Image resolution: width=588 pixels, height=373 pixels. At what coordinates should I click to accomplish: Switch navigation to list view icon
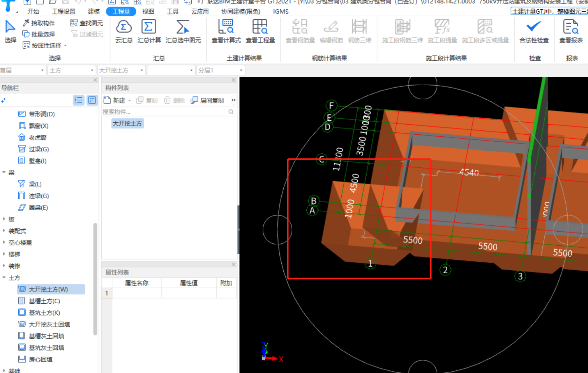point(78,100)
